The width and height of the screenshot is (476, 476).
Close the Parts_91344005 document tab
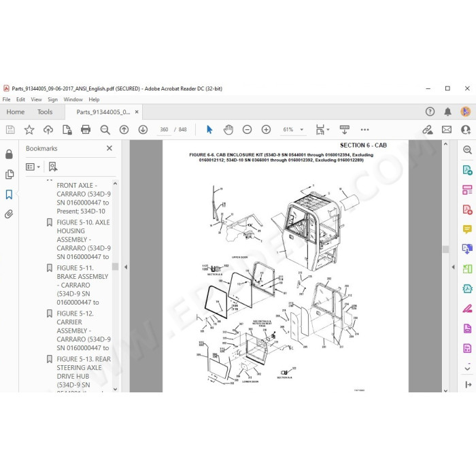[137, 112]
